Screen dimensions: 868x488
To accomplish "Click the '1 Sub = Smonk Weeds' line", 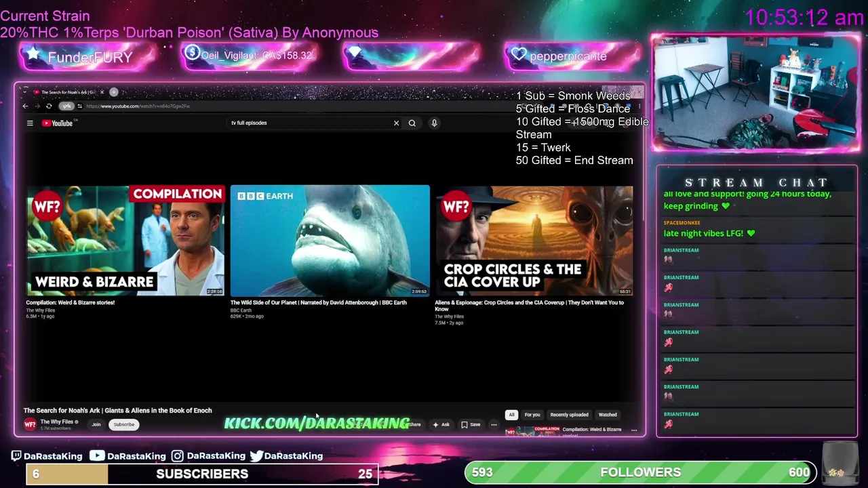I will pyautogui.click(x=573, y=96).
